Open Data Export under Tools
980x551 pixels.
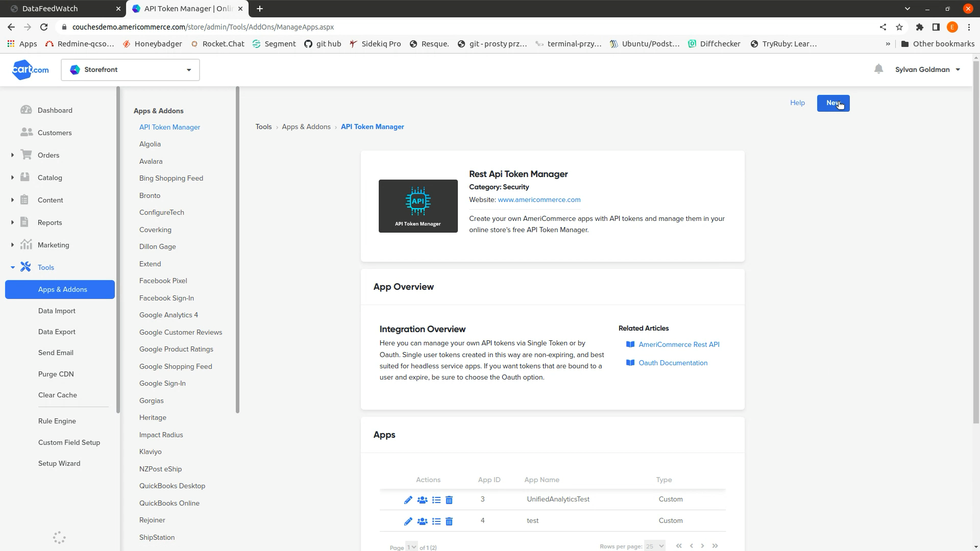(x=57, y=332)
